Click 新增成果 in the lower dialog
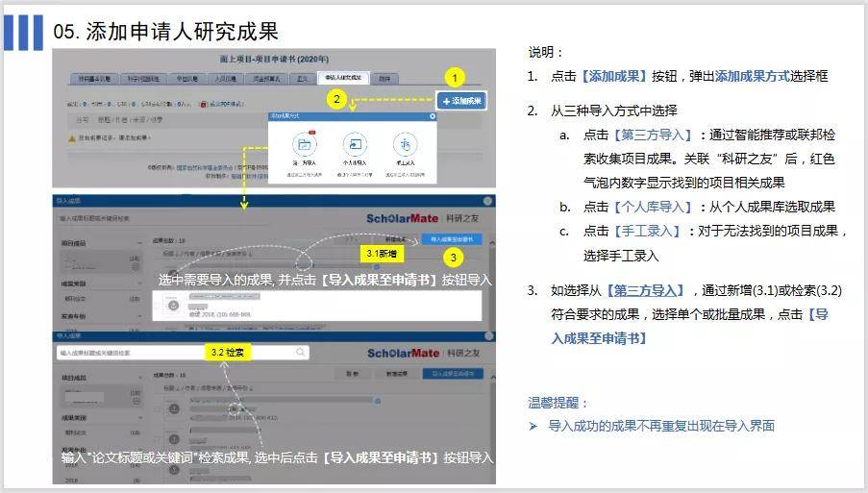 397,374
